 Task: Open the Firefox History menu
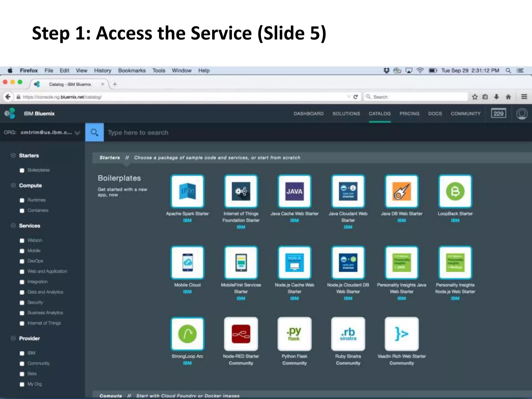click(103, 70)
